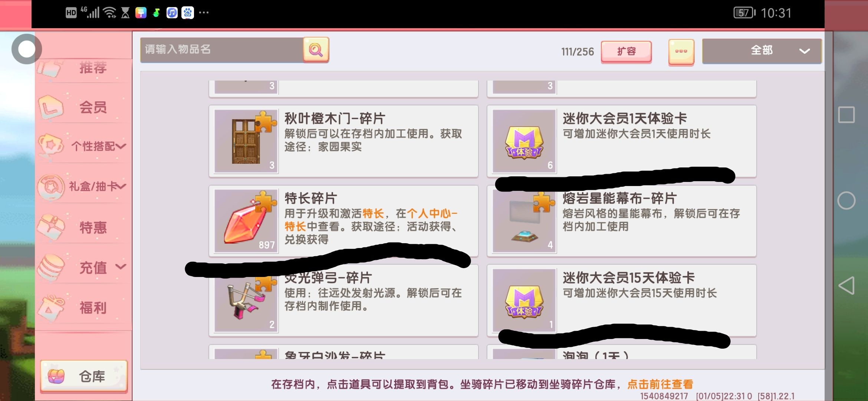Viewport: 868px width, 401px height.
Task: Select the 熔岩星能幕布 fragment icon
Action: (x=524, y=221)
